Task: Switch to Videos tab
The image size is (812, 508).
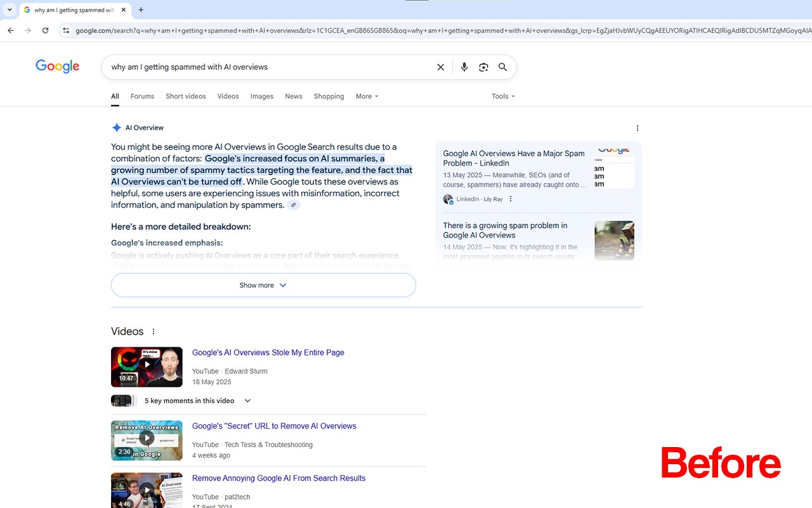Action: click(x=228, y=97)
